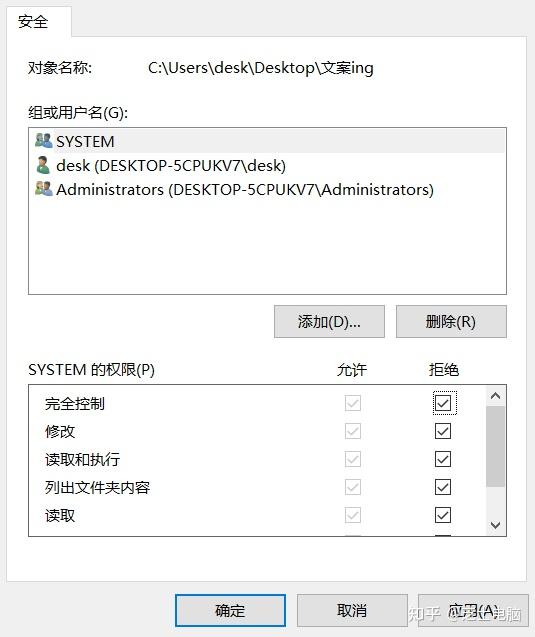Toggle deny checkbox for 修改
This screenshot has width=535, height=637.
(443, 431)
